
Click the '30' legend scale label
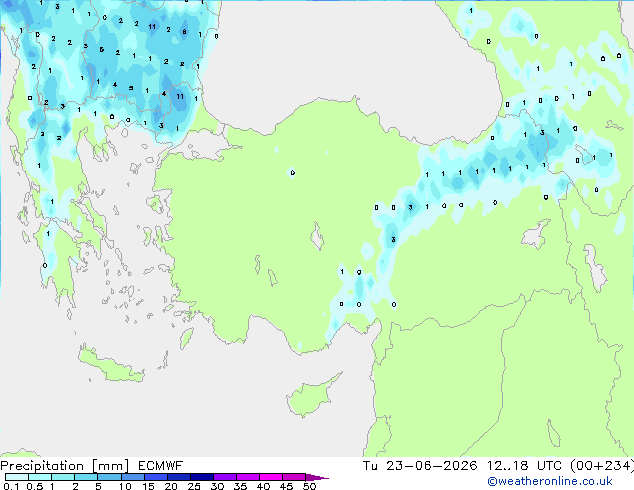pyautogui.click(x=218, y=486)
